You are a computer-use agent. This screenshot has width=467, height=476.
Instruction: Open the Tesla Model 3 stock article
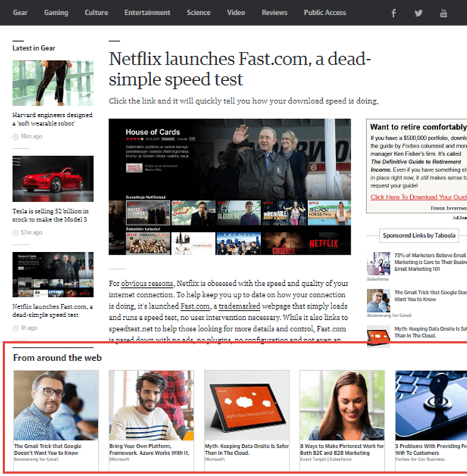click(x=50, y=215)
